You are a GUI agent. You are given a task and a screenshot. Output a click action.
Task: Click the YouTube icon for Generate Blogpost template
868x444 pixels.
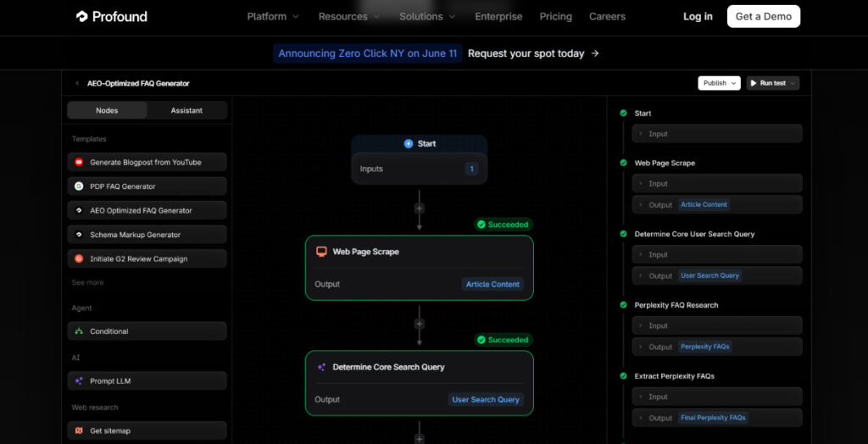[x=79, y=162]
